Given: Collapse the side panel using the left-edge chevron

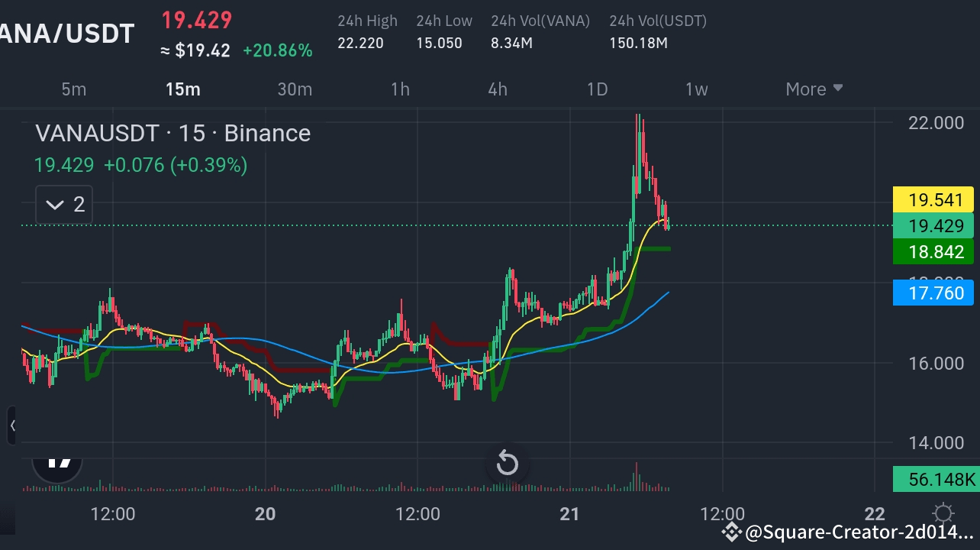Looking at the screenshot, I should pos(13,425).
